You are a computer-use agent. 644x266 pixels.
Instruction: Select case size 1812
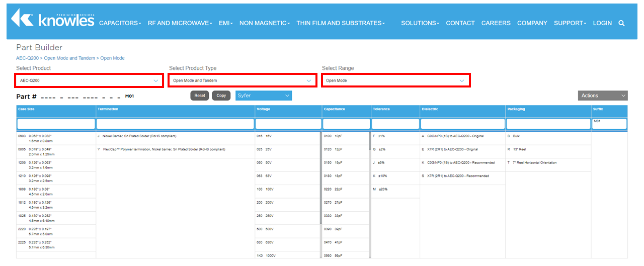pos(56,205)
